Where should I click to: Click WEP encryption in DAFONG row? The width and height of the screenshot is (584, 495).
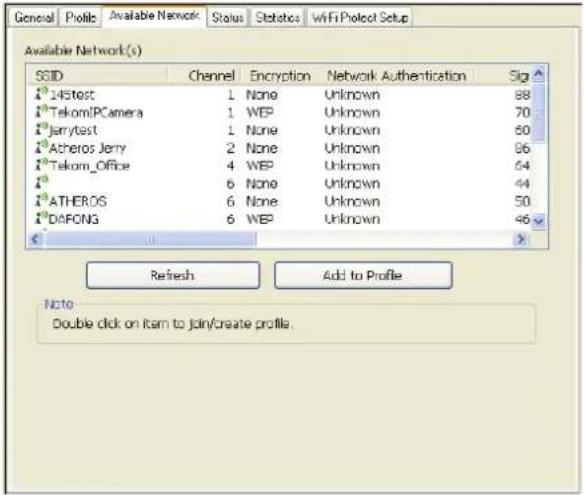(x=260, y=219)
